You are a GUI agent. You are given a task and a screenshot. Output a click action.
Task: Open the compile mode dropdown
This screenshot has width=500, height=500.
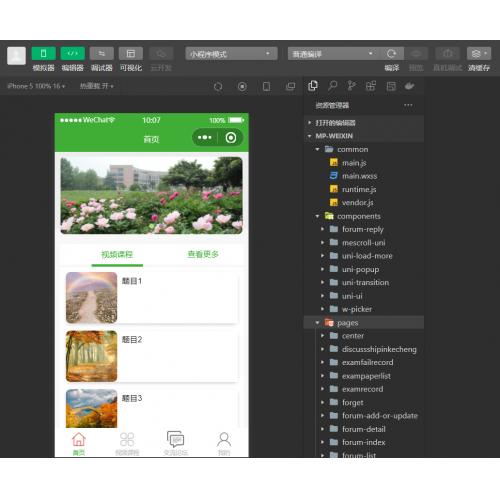[333, 54]
